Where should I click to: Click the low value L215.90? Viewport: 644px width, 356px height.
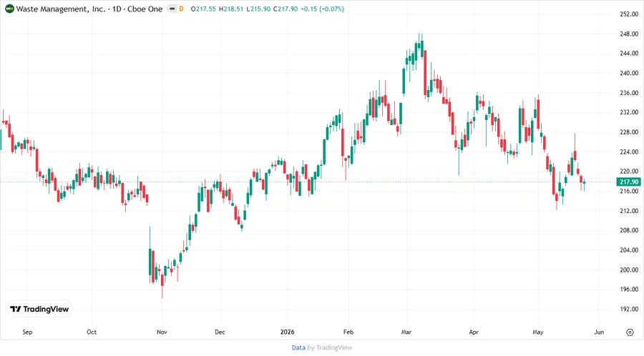(258, 9)
